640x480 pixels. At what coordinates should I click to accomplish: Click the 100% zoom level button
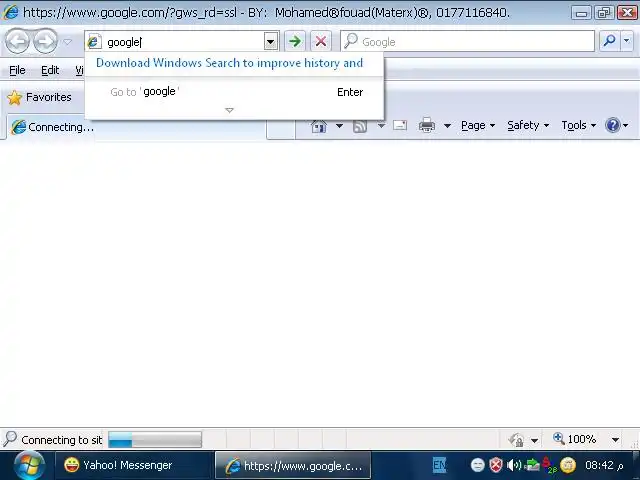[x=575, y=439]
